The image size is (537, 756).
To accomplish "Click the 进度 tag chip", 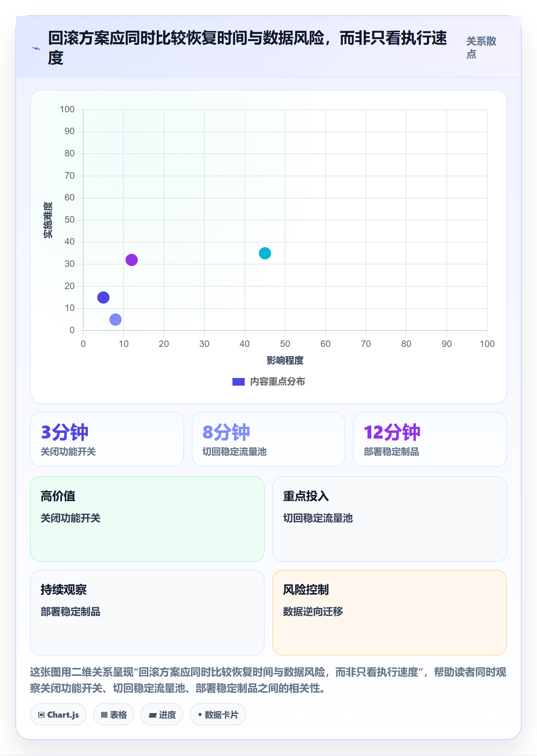I will coord(162,715).
